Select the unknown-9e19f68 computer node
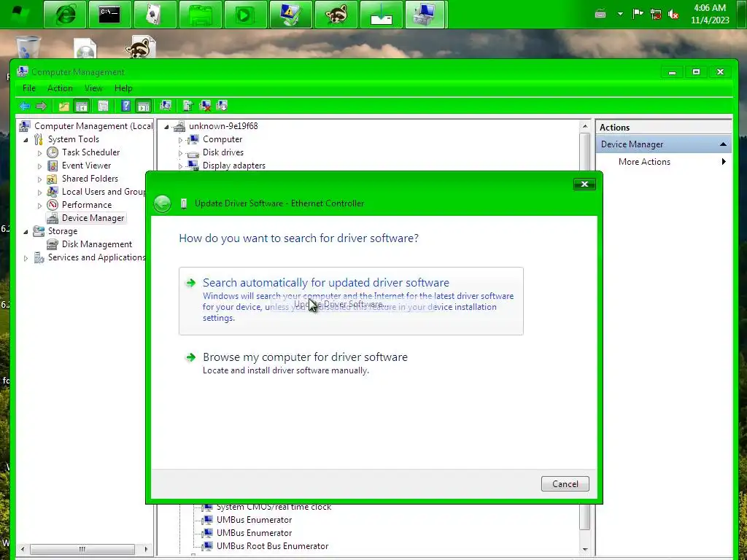747x560 pixels. tap(223, 126)
